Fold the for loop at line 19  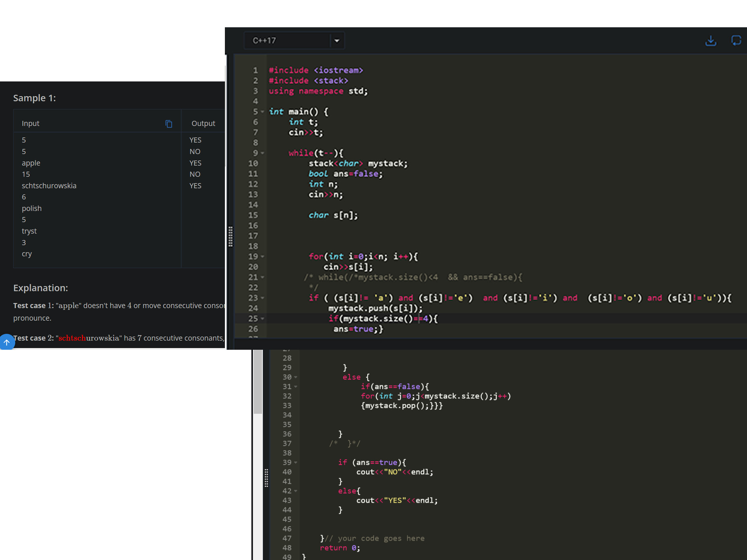[263, 256]
